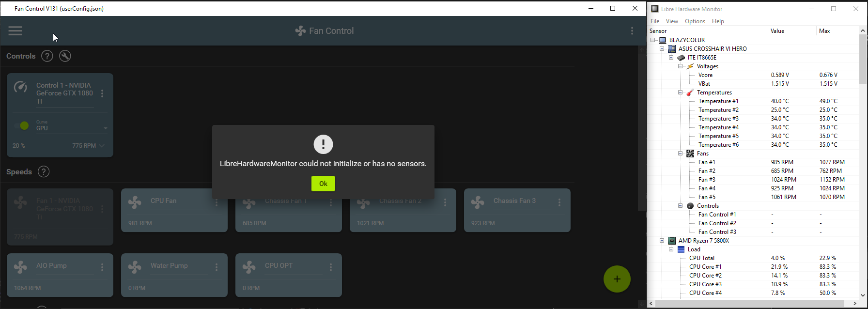This screenshot has width=868, height=309.
Task: Click the fan icon on the CPU Fan card
Action: click(x=135, y=202)
